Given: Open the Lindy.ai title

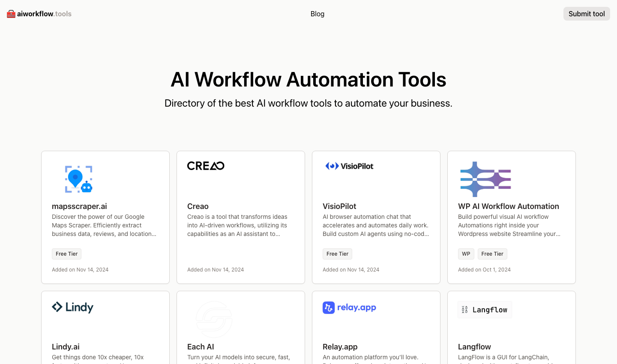Looking at the screenshot, I should pos(66,347).
